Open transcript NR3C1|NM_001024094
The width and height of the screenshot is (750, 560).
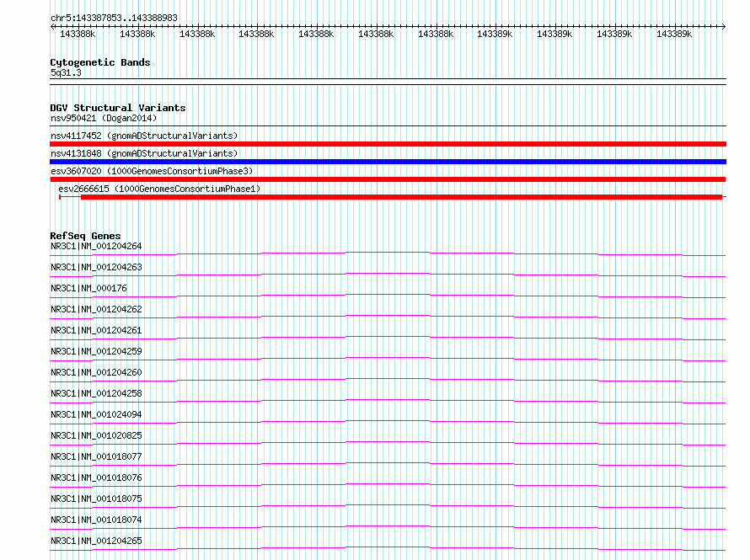[96, 414]
